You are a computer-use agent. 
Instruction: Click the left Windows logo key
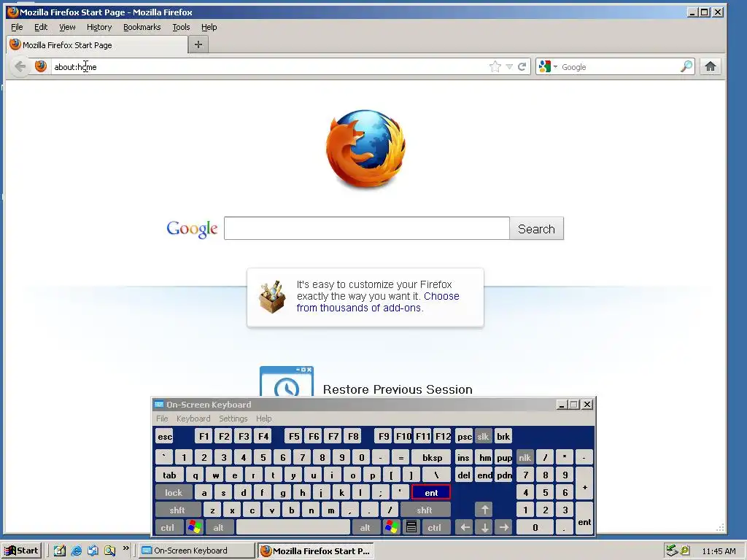click(x=194, y=528)
